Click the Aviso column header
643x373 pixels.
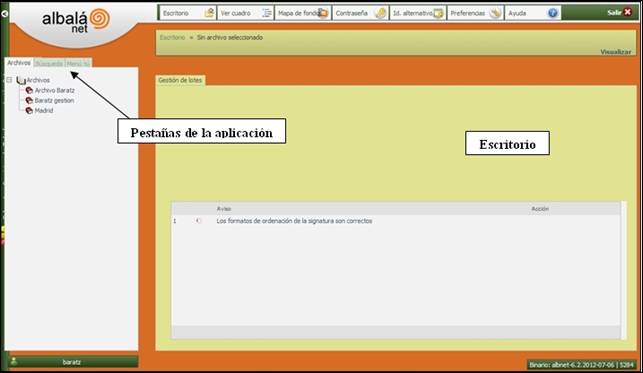pos(224,209)
